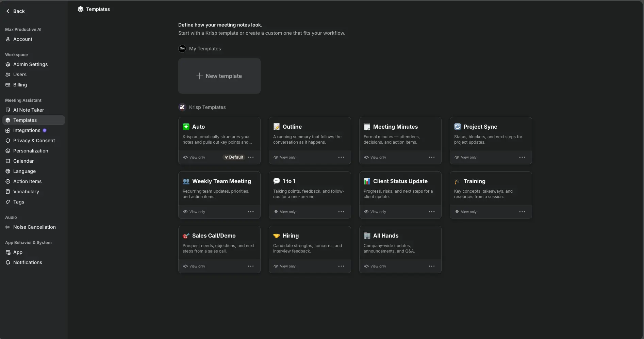The image size is (644, 339).
Task: Open more options for All Hands template
Action: point(432,266)
